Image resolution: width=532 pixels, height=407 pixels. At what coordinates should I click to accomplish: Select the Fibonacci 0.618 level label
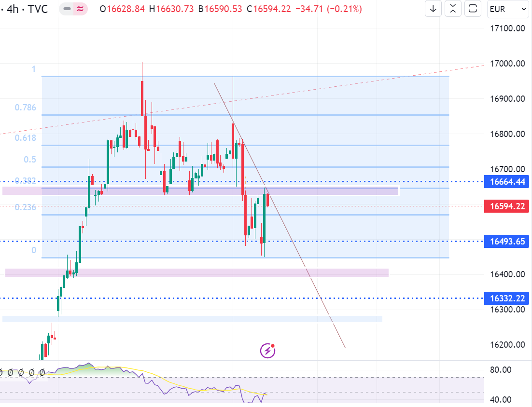tap(25, 137)
